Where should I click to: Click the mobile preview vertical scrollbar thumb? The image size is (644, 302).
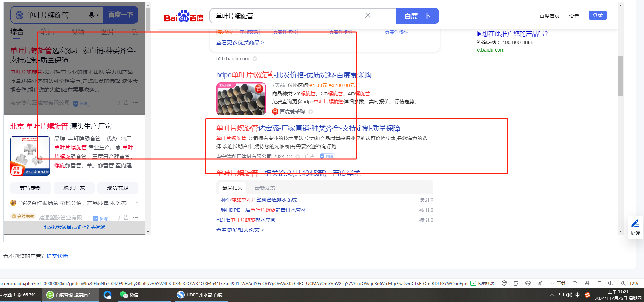[148, 19]
